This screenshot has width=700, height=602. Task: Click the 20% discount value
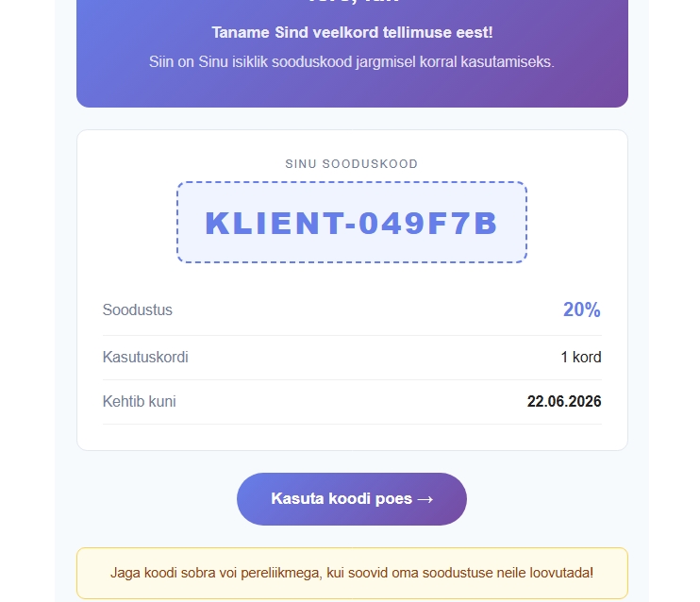pyautogui.click(x=581, y=309)
